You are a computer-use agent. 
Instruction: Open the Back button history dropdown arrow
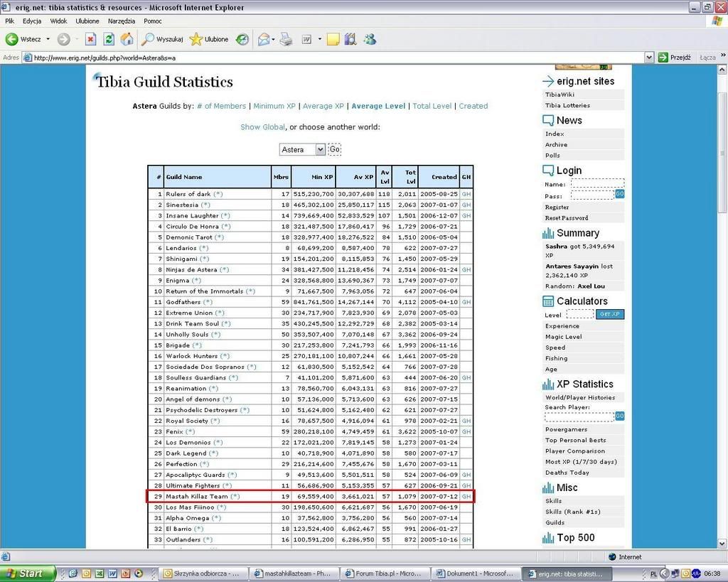coord(48,40)
